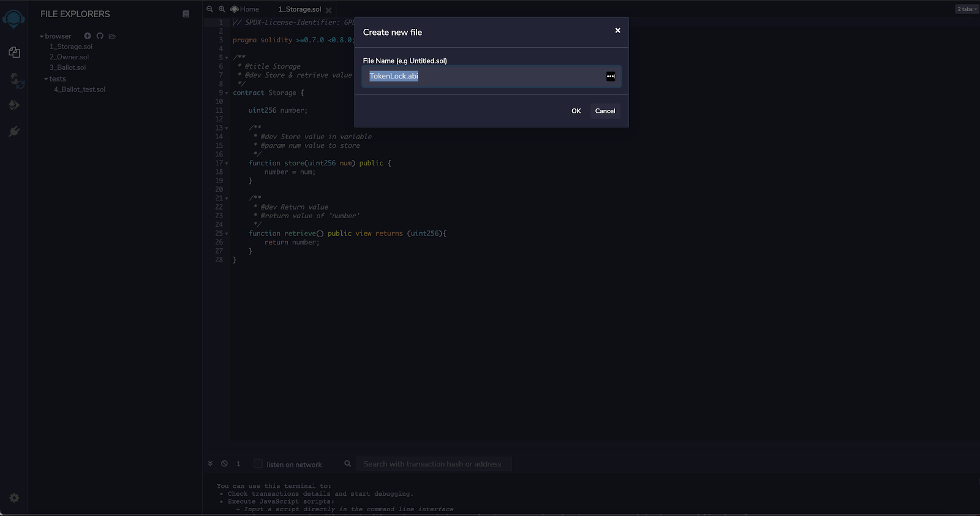Open the Plugin manager plug icon
Screen dimensions: 980x516
[x=14, y=132]
